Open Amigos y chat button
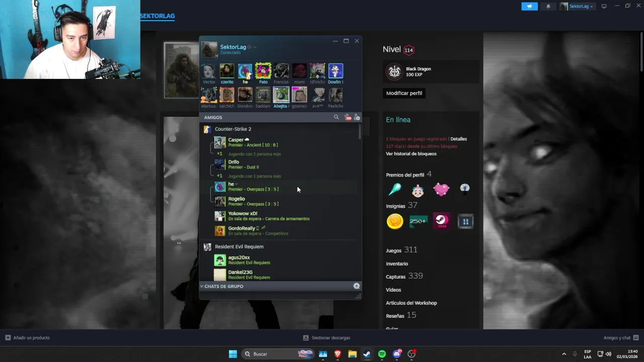644x362 pixels. coord(621,338)
